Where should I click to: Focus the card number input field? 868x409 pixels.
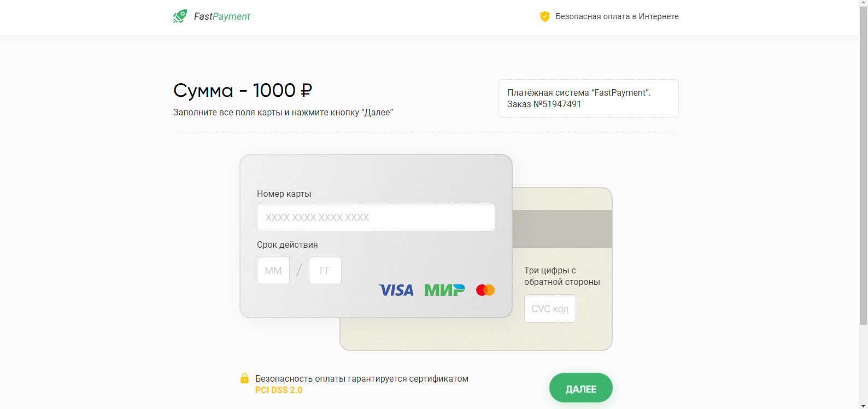tap(376, 217)
